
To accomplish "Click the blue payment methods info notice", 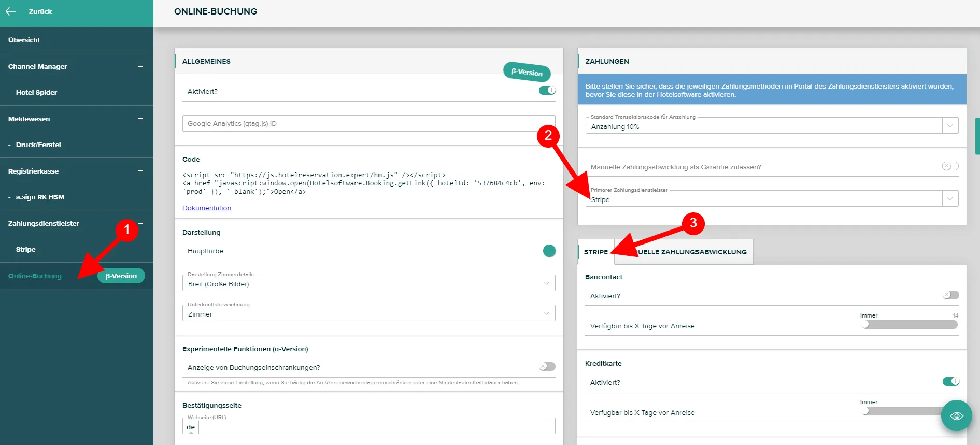I will [x=772, y=90].
